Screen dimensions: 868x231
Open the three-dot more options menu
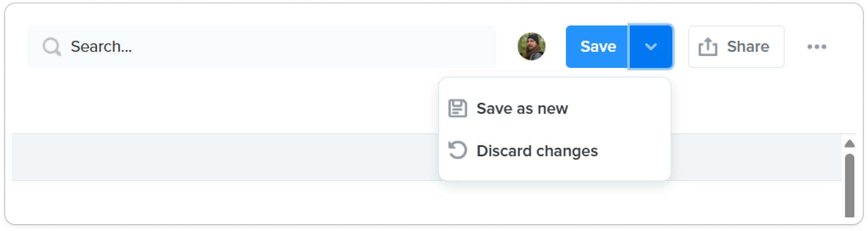coord(817,47)
